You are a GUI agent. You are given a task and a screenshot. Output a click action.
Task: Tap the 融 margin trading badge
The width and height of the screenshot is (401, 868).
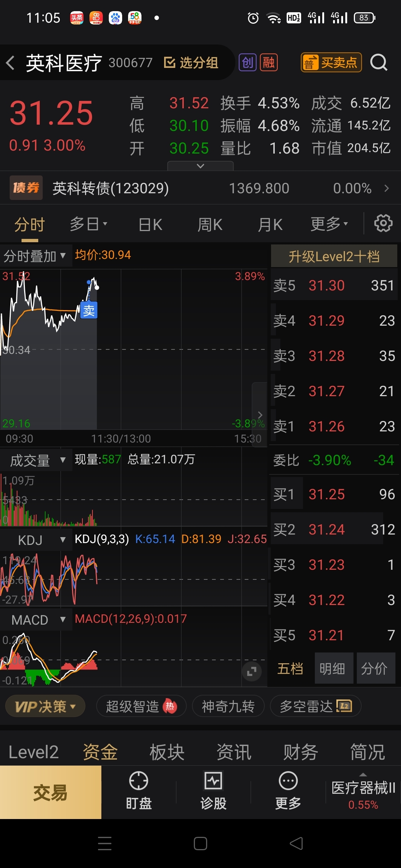[269, 62]
